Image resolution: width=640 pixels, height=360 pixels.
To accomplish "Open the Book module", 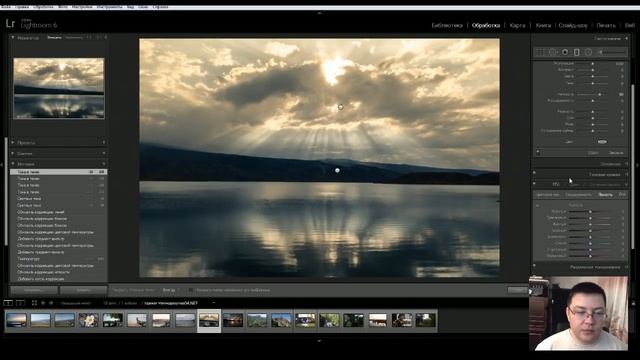I will [x=543, y=25].
